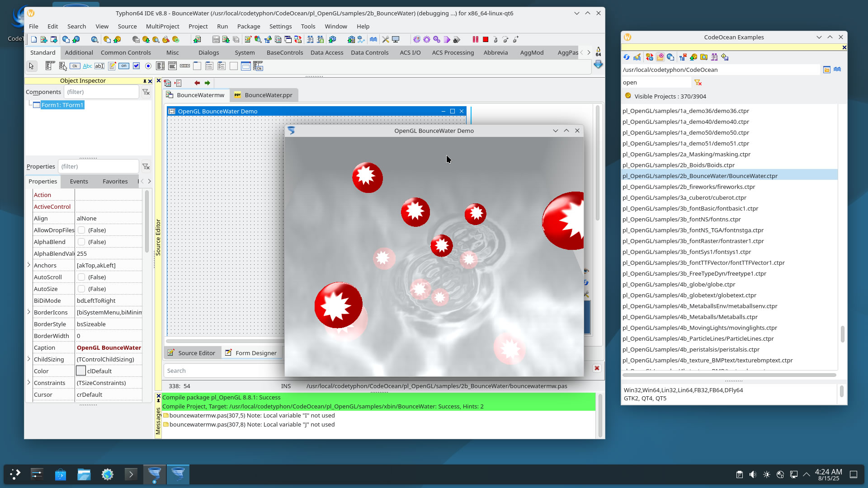This screenshot has width=868, height=488.
Task: Select the TEdit 'abI' component in palette
Action: (99, 66)
